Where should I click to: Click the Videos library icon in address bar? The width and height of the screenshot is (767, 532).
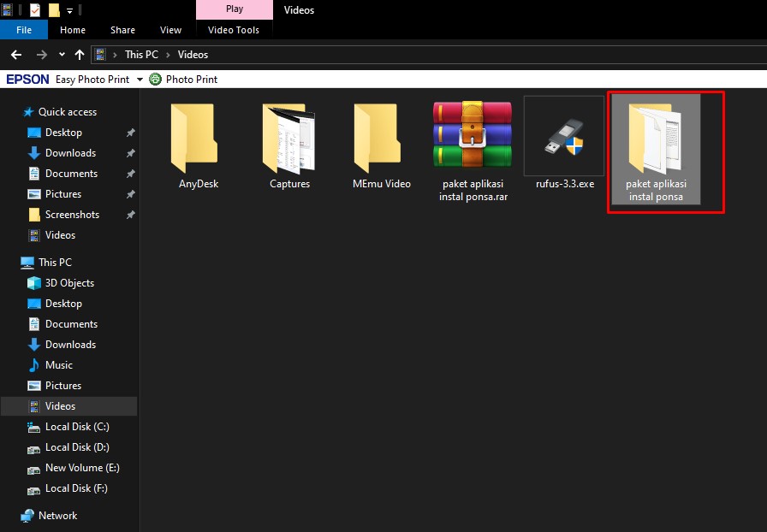pyautogui.click(x=100, y=54)
